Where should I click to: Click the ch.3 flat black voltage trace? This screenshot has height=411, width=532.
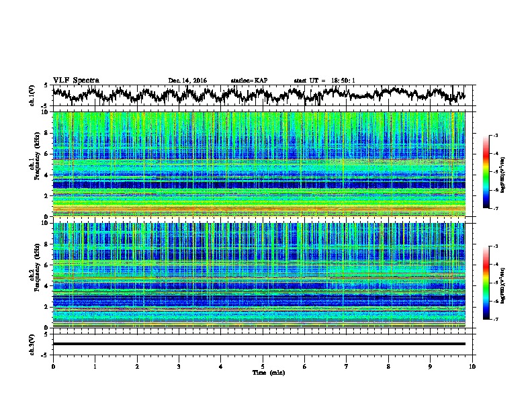[259, 344]
